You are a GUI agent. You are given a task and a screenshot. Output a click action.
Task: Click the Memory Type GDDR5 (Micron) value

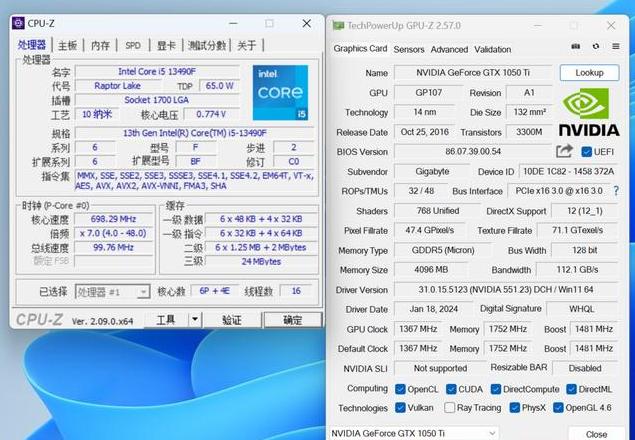point(443,250)
